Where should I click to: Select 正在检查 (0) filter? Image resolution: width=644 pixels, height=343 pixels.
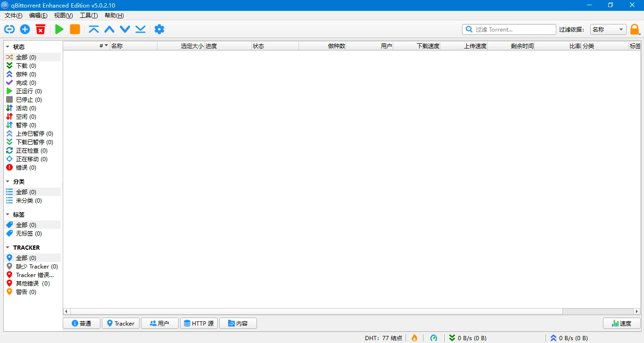[x=33, y=150]
